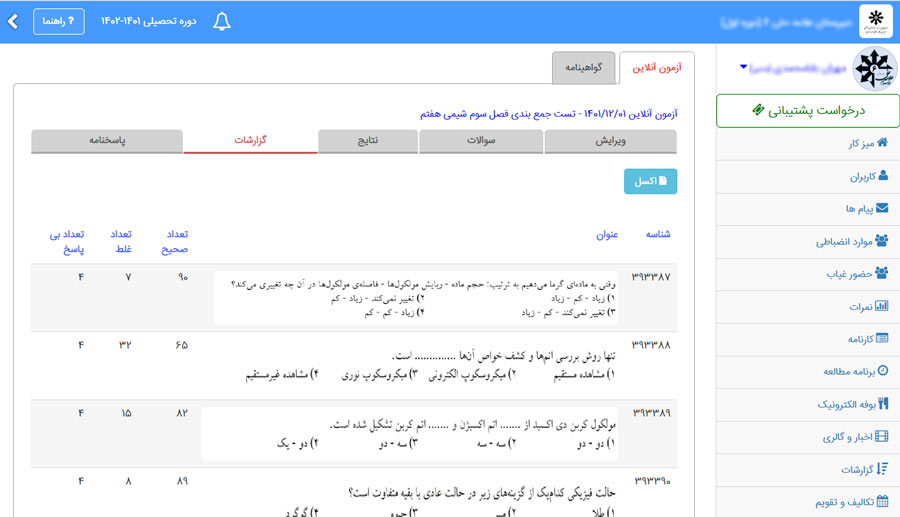Screen dimensions: 900x517
Task: Click question ID ۳۹۳۳۹۰
Action: pos(653,480)
